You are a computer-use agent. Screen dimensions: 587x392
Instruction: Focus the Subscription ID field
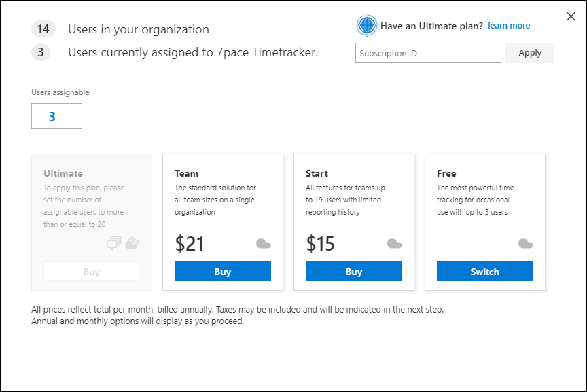click(x=428, y=53)
